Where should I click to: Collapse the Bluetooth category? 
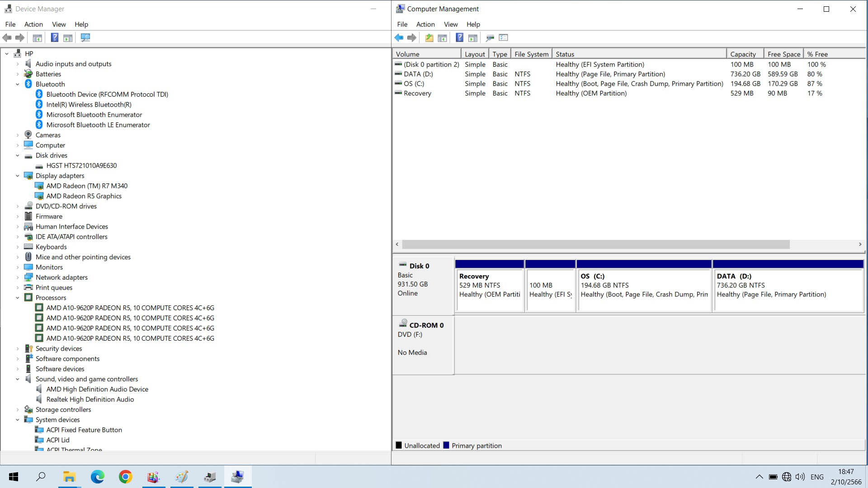[x=18, y=84]
